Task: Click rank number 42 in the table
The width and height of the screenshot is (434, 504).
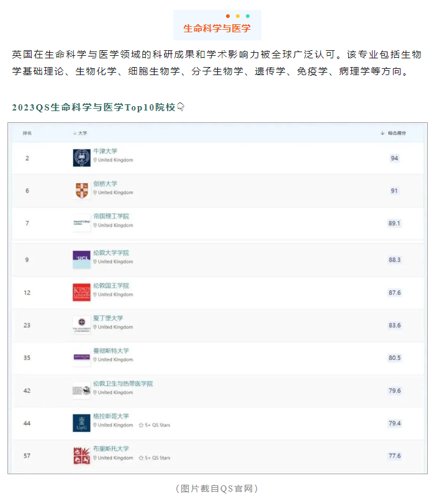Action: (x=27, y=391)
